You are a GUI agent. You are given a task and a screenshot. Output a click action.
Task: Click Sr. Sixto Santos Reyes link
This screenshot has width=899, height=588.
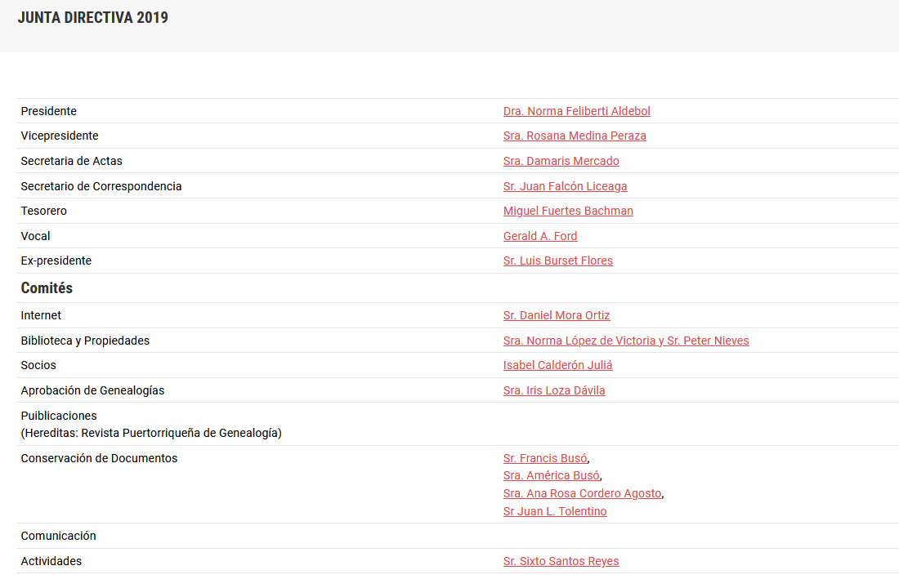tap(561, 561)
